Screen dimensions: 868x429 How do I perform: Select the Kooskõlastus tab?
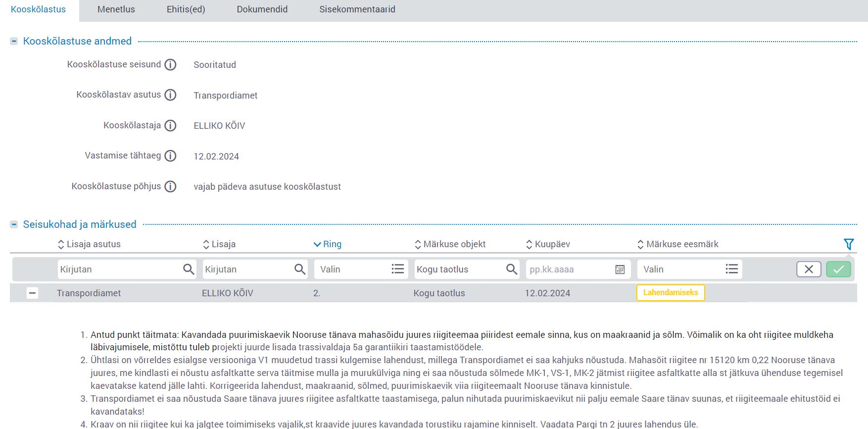pyautogui.click(x=38, y=9)
